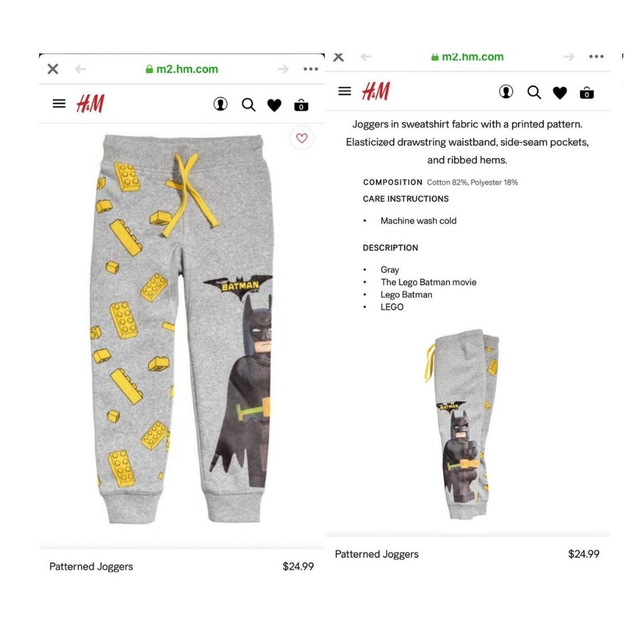Open hamburger menu in right screenshot
Viewport: 644px width, 644px height.
[345, 91]
